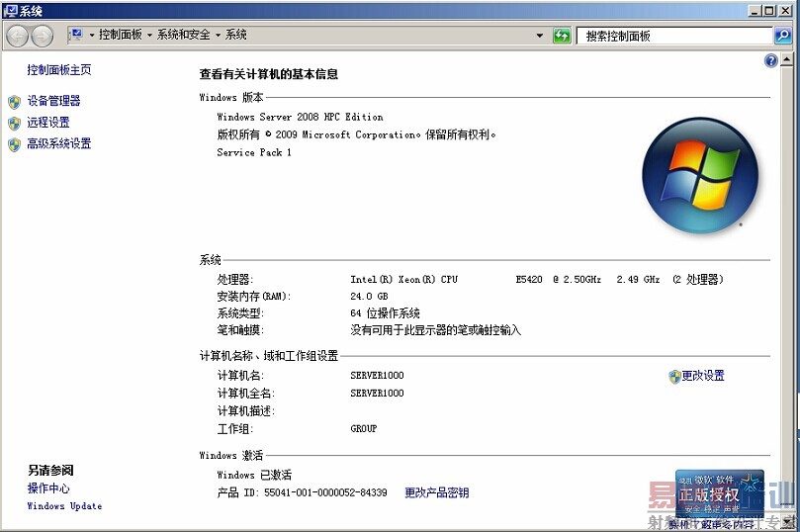
Task: Click the 没有可用于此显示器的笔或触控输入 text
Action: (436, 330)
